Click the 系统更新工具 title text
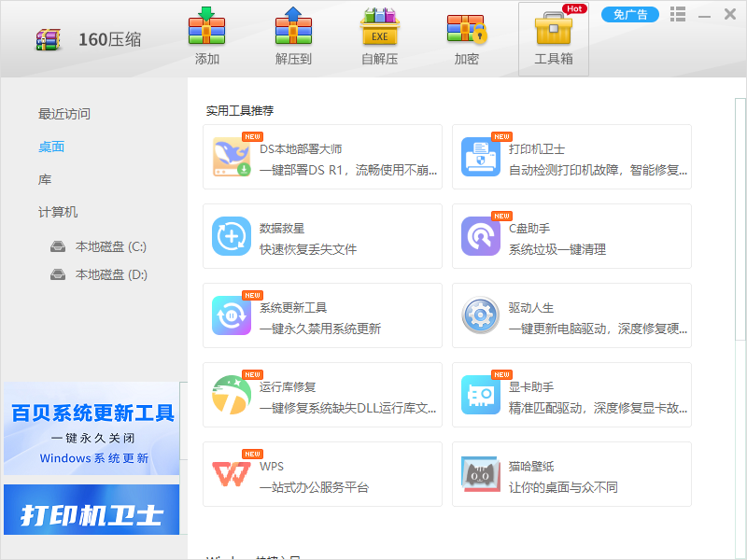 pos(293,308)
